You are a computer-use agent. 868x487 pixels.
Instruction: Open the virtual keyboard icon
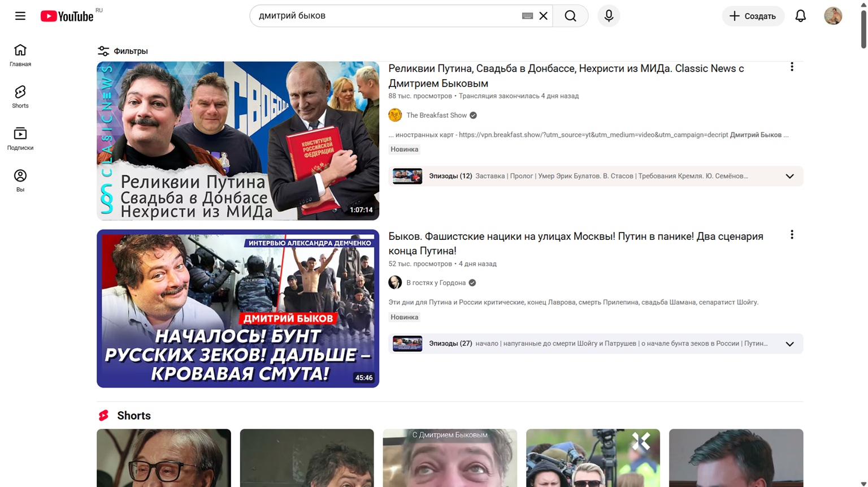point(527,16)
